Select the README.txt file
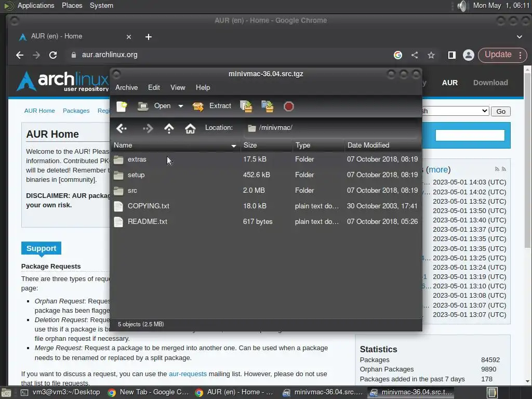 [x=266, y=221]
